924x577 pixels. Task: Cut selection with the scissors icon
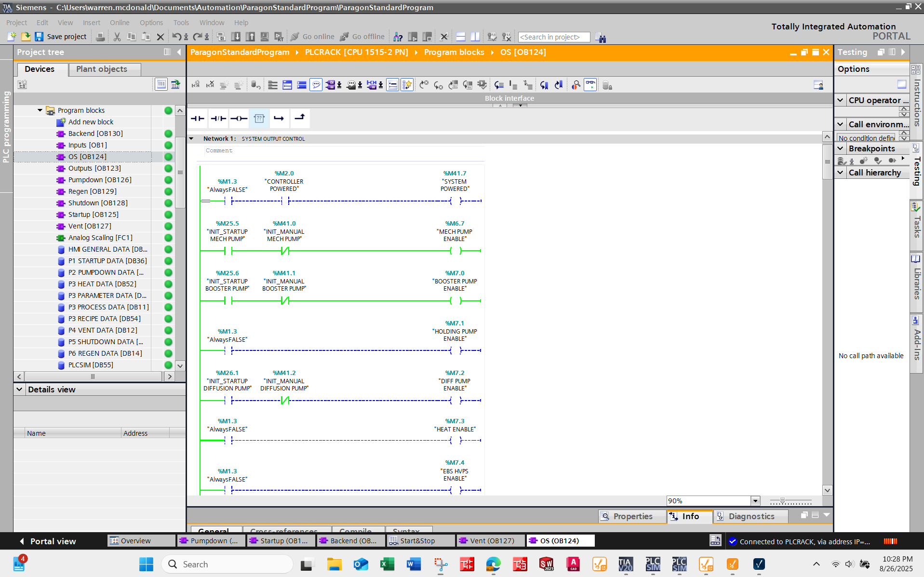pyautogui.click(x=117, y=37)
